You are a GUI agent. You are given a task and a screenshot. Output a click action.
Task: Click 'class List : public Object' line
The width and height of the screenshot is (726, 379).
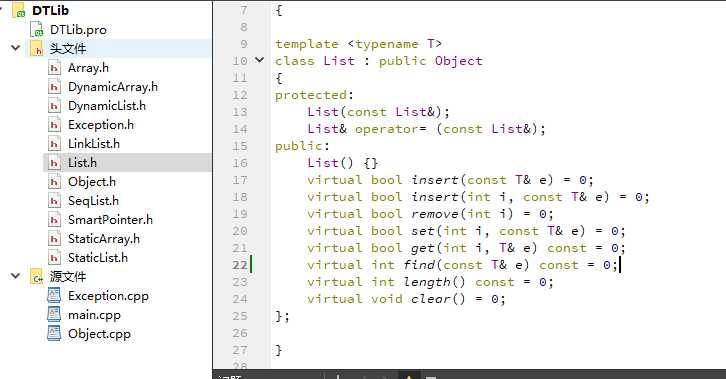379,61
